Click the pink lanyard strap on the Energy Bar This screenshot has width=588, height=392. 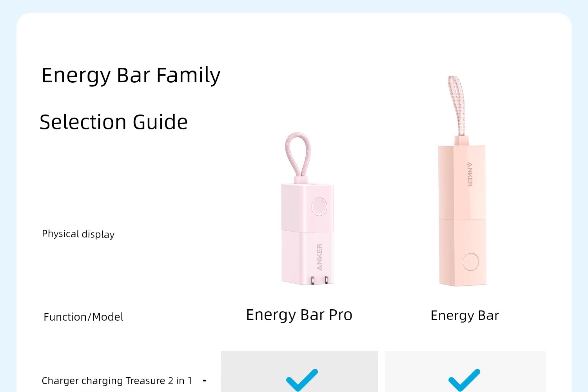tap(457, 106)
